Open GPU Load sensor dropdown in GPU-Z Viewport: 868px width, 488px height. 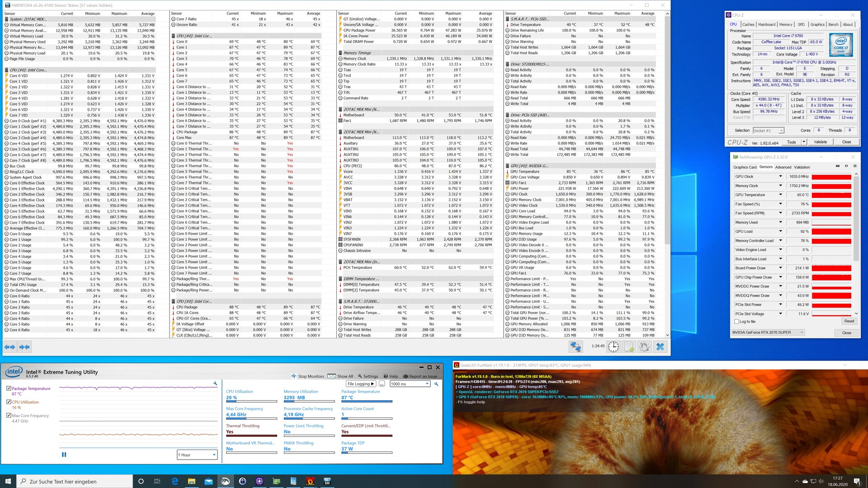click(780, 231)
